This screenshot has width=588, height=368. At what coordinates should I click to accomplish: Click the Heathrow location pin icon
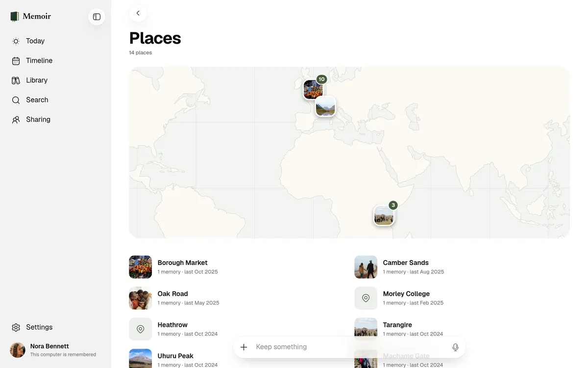click(140, 329)
